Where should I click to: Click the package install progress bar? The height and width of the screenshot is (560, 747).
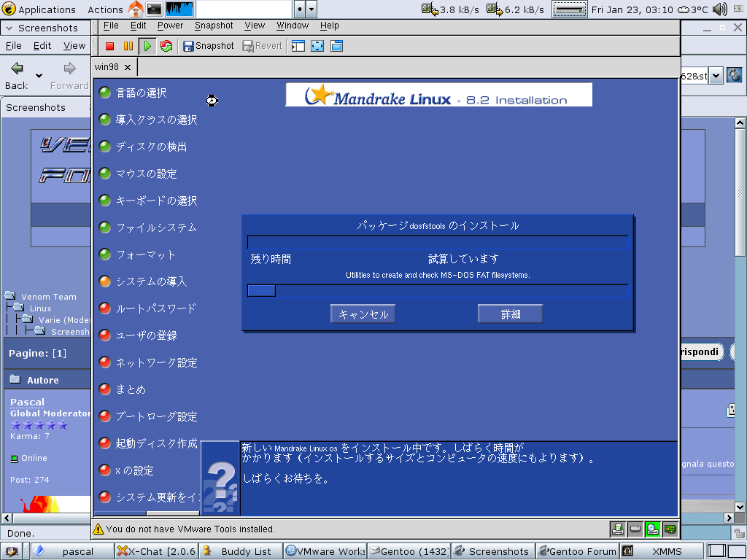[x=438, y=291]
